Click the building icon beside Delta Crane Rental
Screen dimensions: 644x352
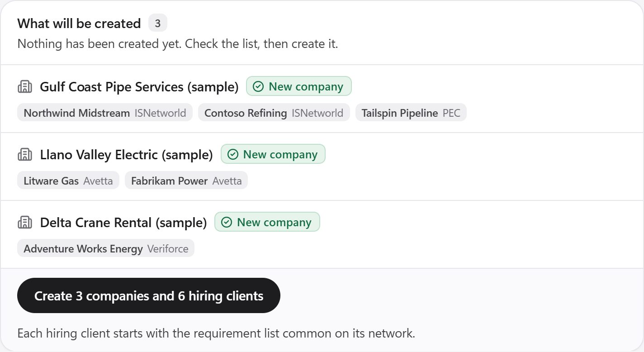coord(25,223)
